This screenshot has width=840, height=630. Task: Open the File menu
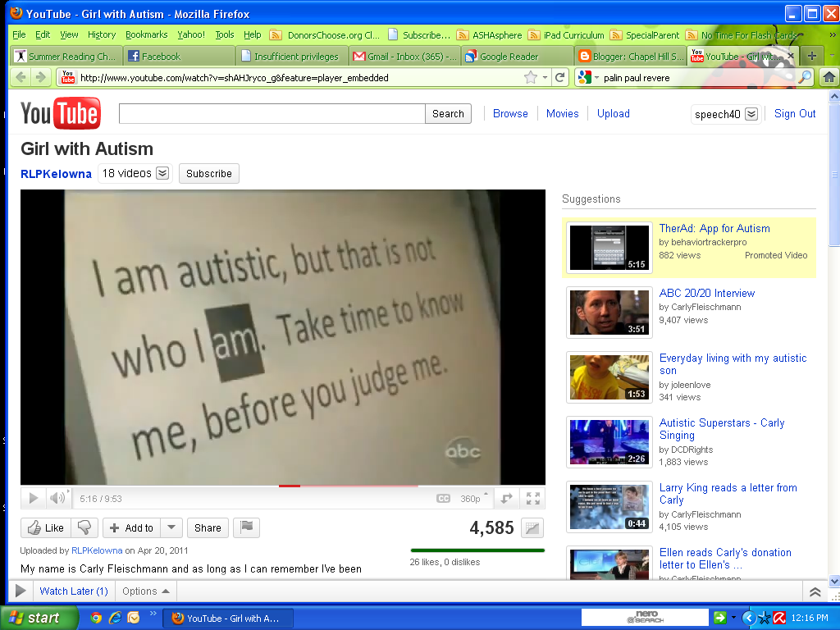(x=19, y=34)
